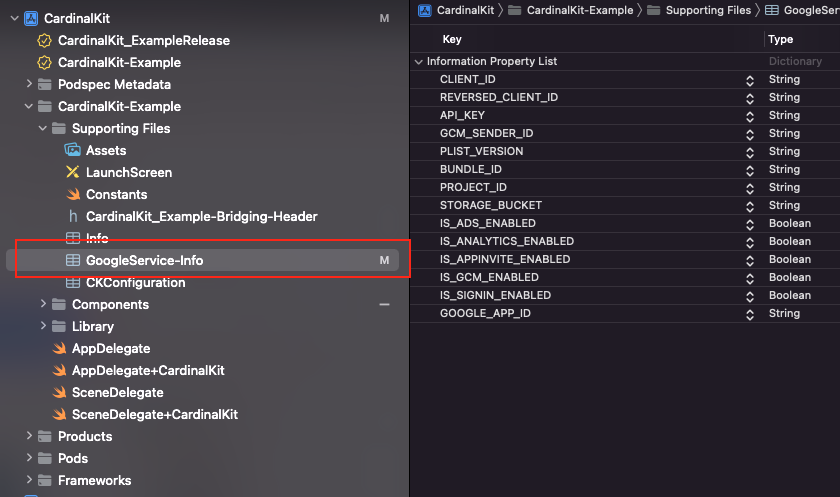This screenshot has height=497, width=840.
Task: Open the key stepper for IS_APPINVITE_ENABLED
Action: point(750,260)
